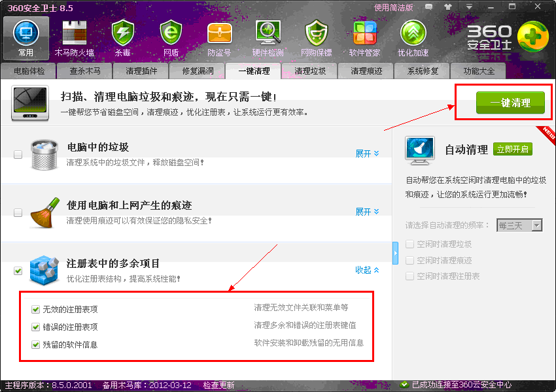Click the 备用木马库：2012-03-12 text
This screenshot has width=556, height=392.
click(147, 385)
